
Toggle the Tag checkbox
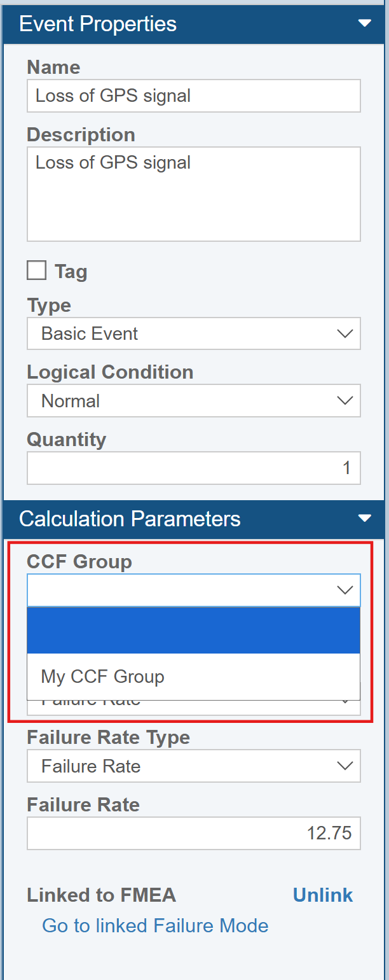coord(37,270)
